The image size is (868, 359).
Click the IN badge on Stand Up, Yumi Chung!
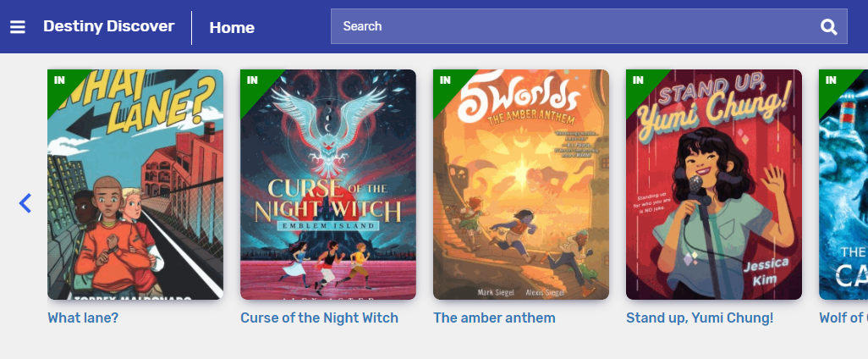pos(638,80)
